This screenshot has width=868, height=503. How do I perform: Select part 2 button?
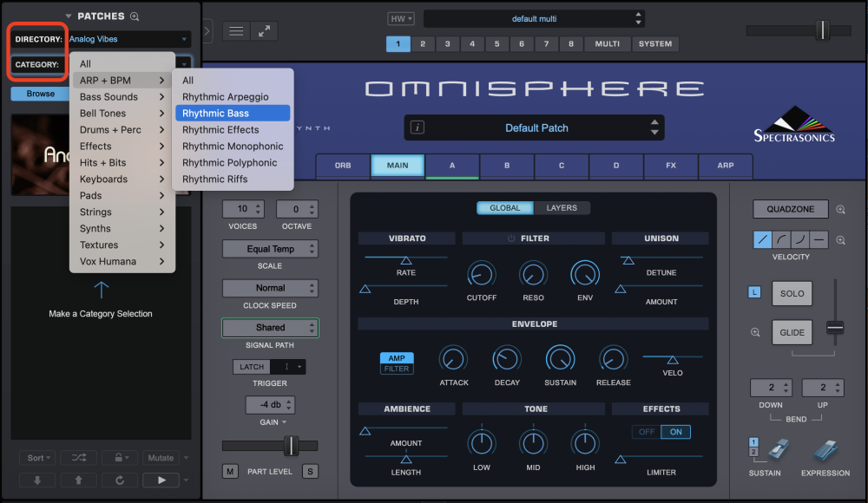click(x=423, y=43)
